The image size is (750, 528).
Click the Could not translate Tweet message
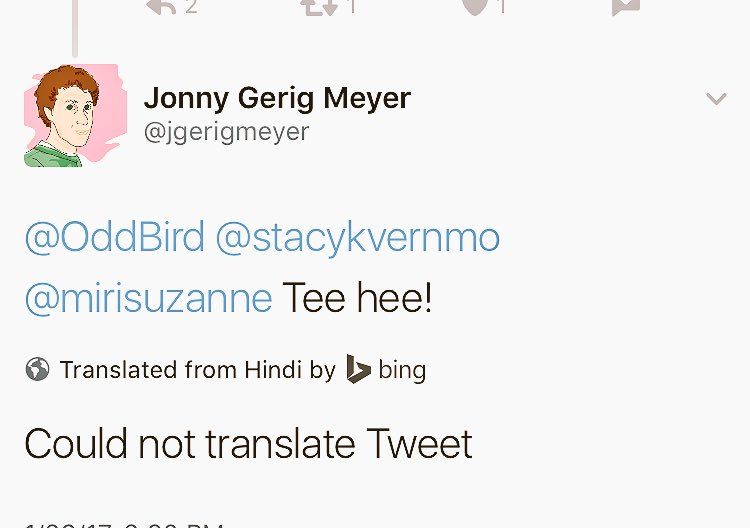click(x=249, y=444)
